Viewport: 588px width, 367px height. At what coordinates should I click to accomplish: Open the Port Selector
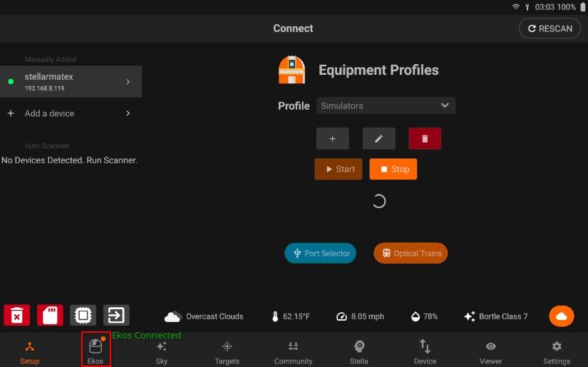point(321,253)
